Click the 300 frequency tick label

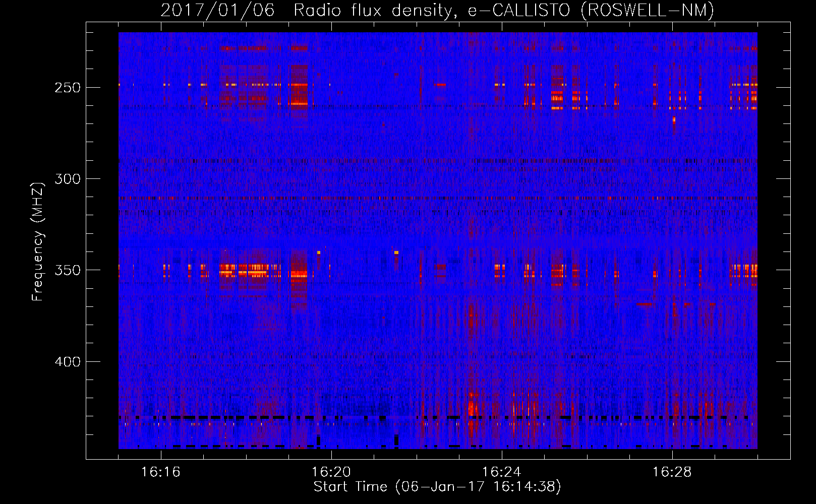pyautogui.click(x=68, y=179)
